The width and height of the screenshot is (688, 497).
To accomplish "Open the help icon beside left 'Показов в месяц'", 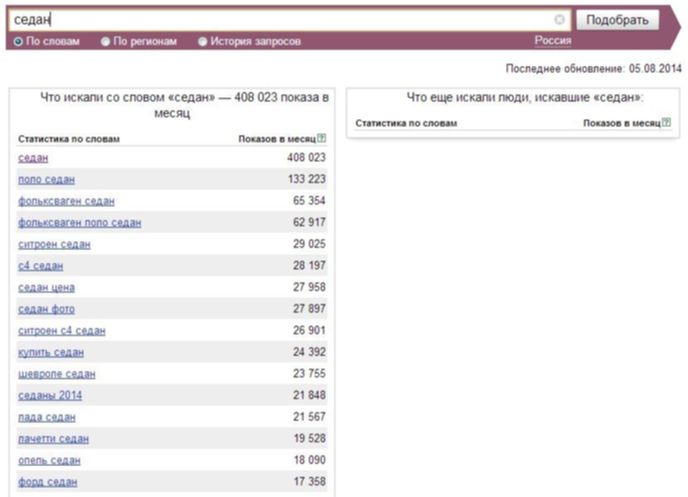I will click(x=322, y=139).
